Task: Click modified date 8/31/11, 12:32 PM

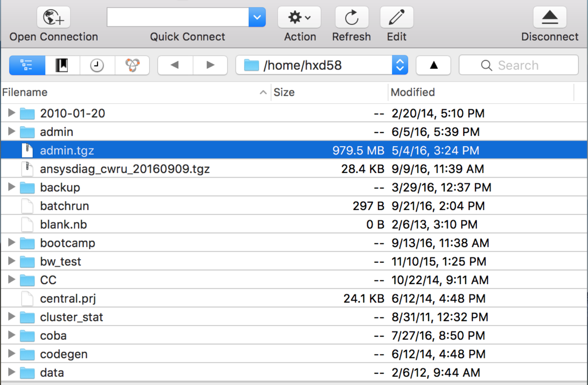Action: click(x=440, y=317)
